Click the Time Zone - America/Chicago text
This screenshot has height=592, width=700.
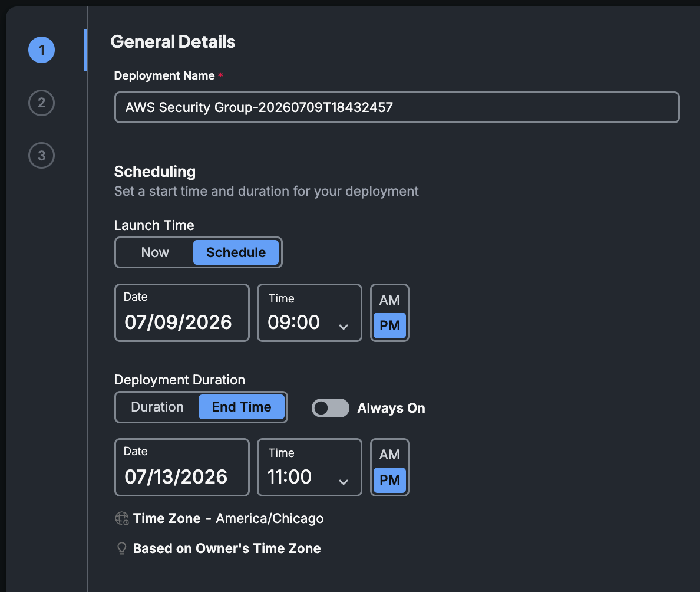(228, 518)
